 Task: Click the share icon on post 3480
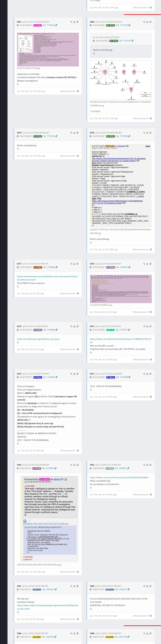(144, 22)
